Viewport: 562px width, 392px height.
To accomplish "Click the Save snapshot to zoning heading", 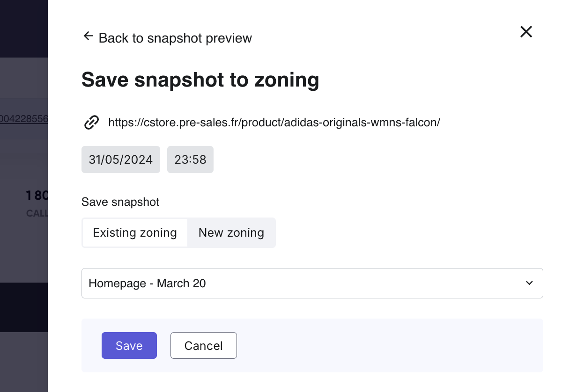I will pyautogui.click(x=200, y=80).
